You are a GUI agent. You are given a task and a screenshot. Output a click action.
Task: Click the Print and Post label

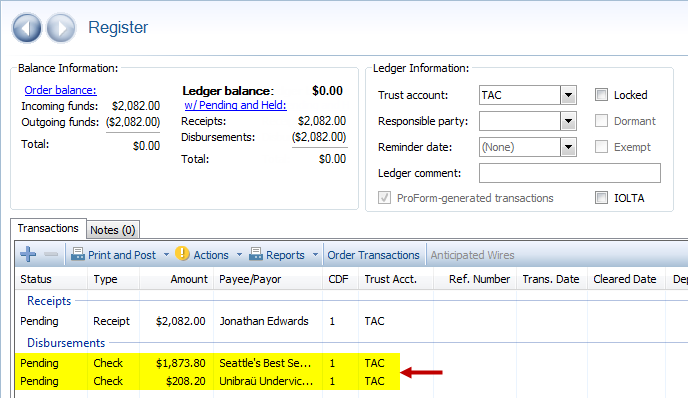[122, 255]
